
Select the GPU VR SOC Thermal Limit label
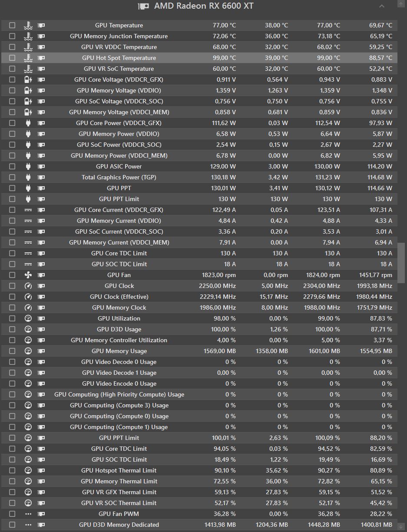(119, 503)
